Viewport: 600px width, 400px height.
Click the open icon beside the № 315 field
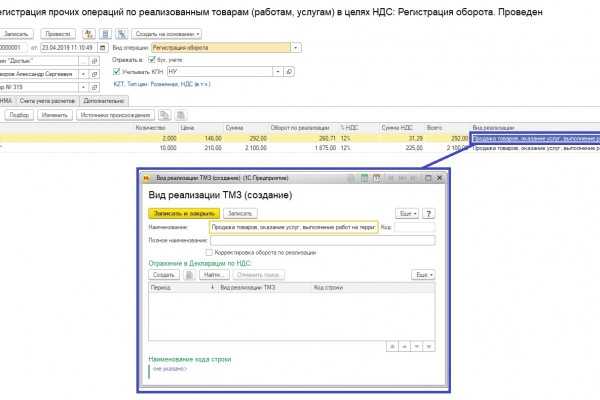click(x=95, y=88)
